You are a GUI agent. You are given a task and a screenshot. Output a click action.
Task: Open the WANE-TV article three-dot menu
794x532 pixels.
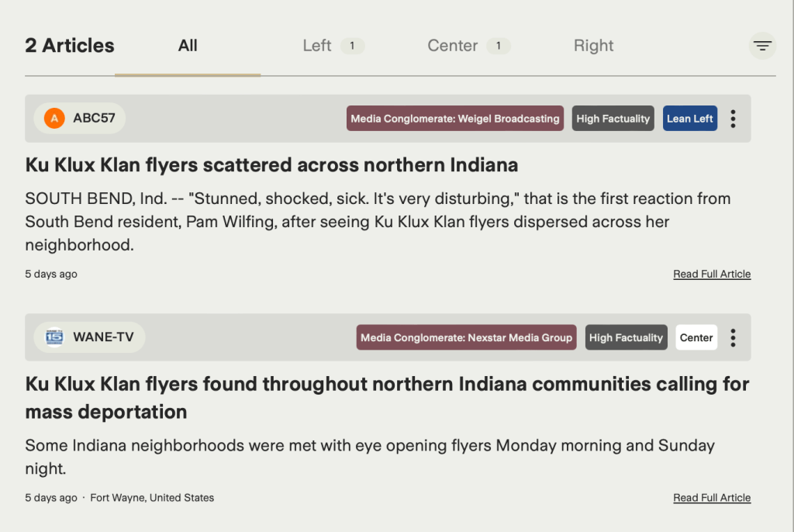(x=733, y=337)
